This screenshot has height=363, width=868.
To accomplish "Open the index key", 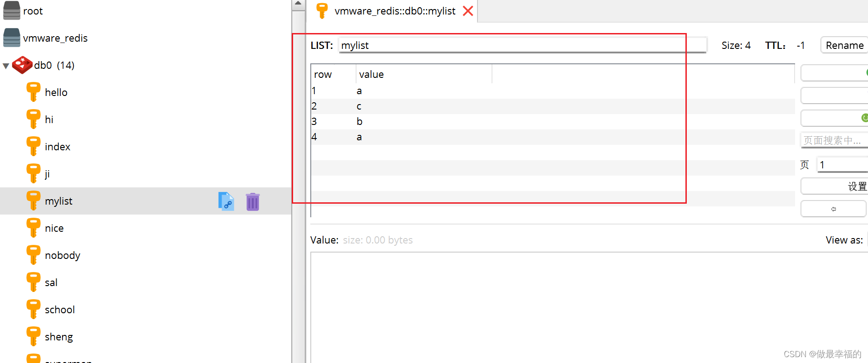I will (58, 147).
